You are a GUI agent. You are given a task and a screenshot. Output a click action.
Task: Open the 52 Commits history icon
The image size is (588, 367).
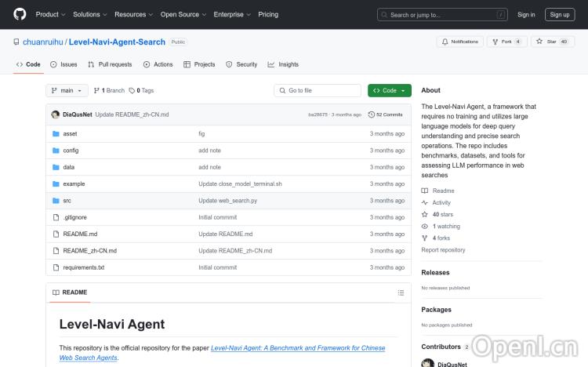[x=372, y=114]
